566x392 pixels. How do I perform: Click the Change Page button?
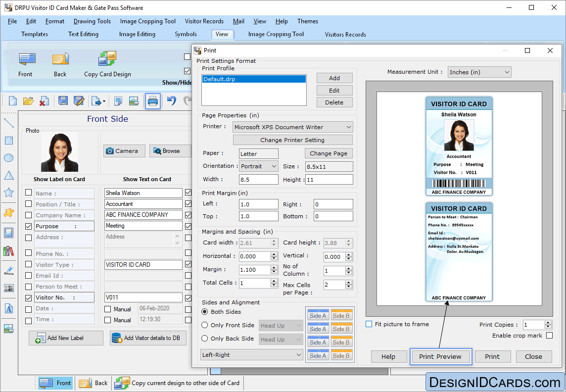click(329, 153)
